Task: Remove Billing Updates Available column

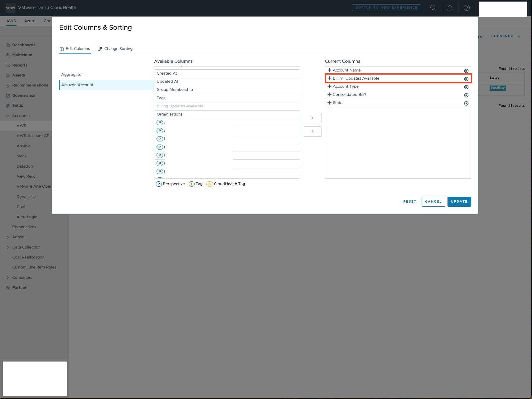Action: click(x=466, y=79)
